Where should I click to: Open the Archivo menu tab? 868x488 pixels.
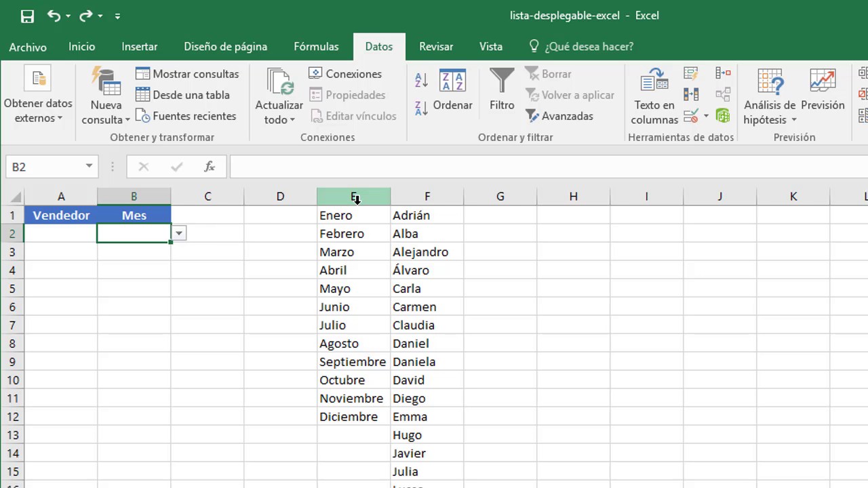coord(28,47)
